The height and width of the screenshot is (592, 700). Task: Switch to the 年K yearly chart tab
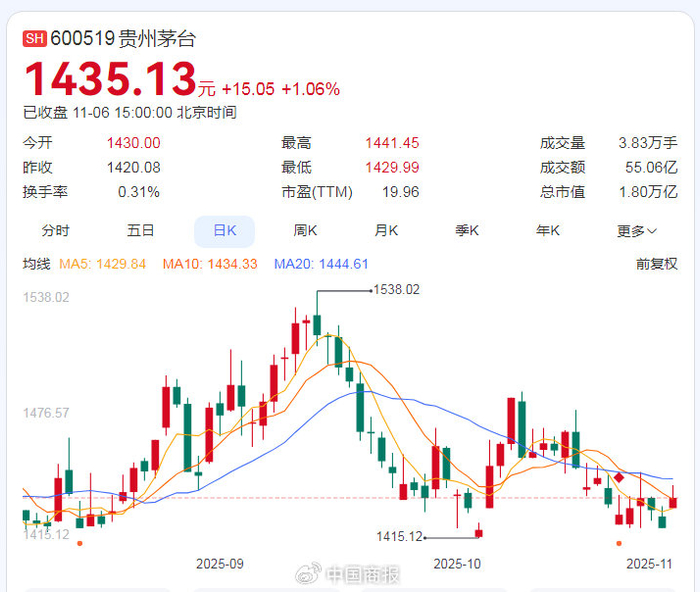coord(548,231)
